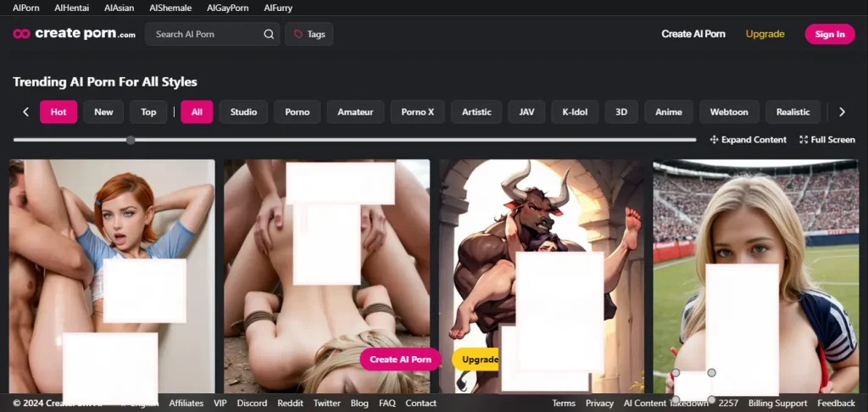
Task: Click the site logo in the header
Action: (75, 34)
